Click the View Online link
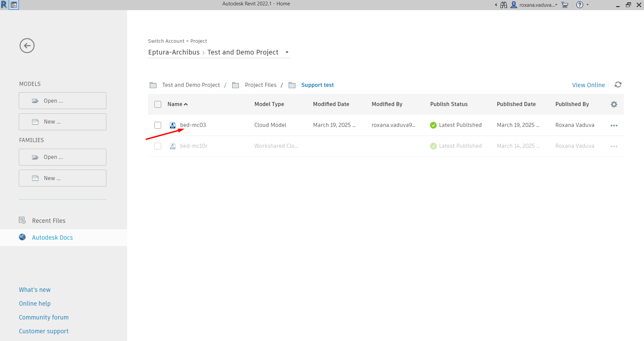The image size is (644, 341). [x=588, y=85]
